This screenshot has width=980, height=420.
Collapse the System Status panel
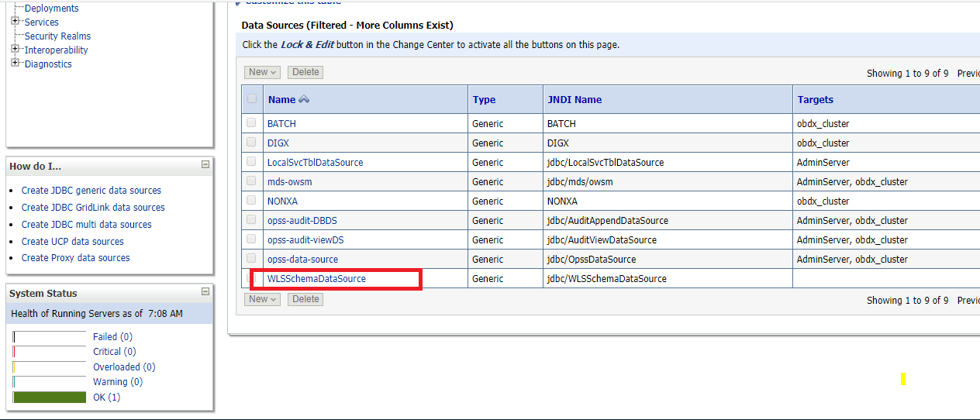tap(205, 292)
